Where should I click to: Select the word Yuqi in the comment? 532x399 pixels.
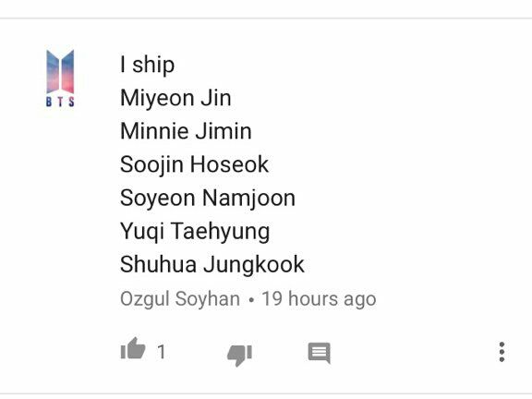pos(142,232)
